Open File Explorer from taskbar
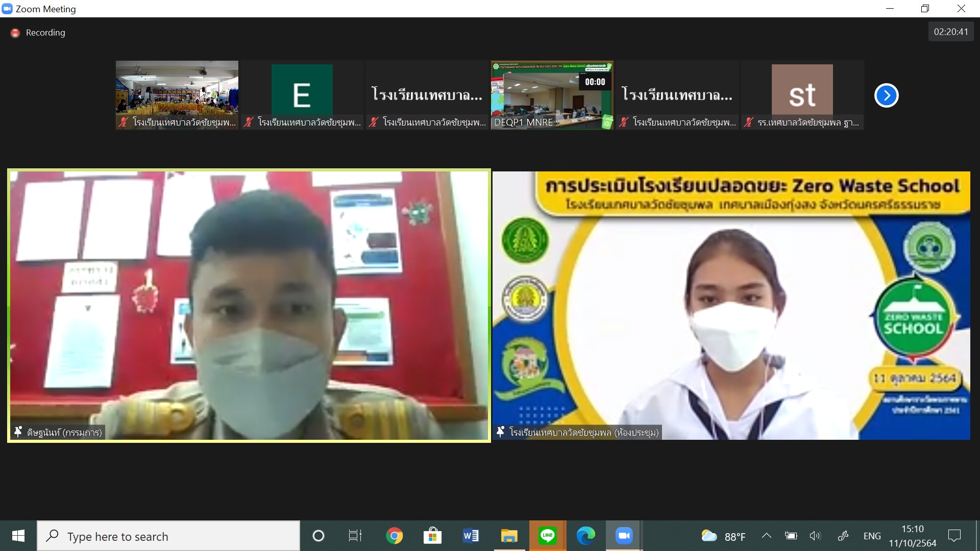The image size is (980, 551). [x=509, y=536]
